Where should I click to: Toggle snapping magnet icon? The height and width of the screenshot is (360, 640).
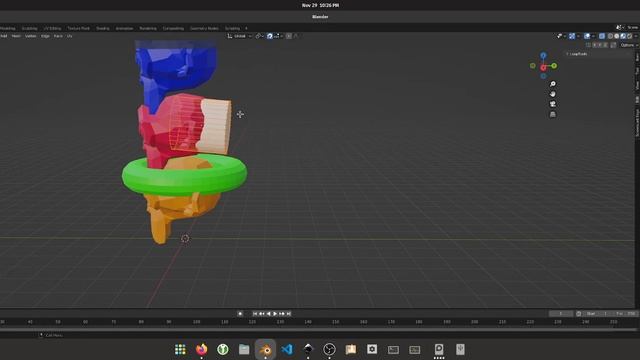269,36
